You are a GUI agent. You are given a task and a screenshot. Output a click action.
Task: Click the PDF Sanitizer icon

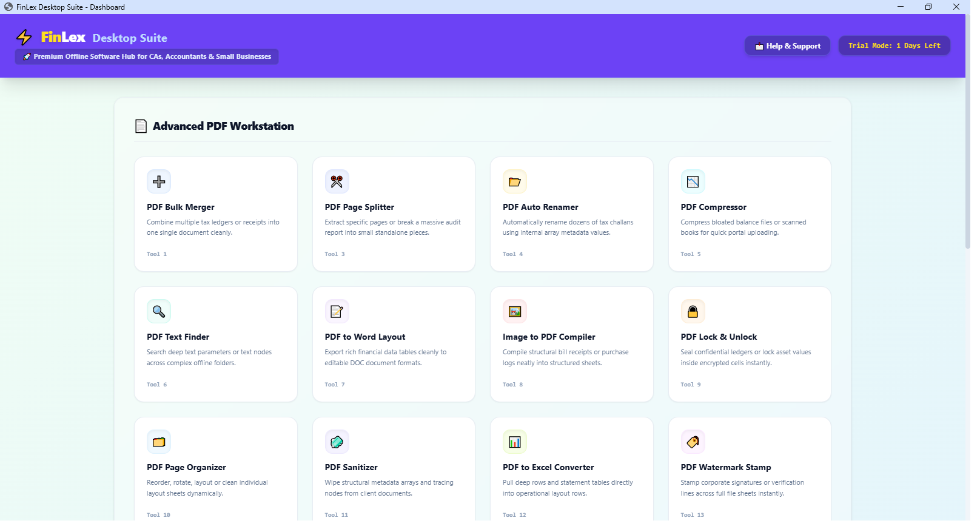coord(337,442)
